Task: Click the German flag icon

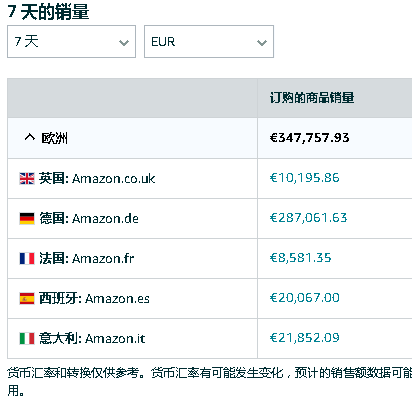Action: coord(27,218)
